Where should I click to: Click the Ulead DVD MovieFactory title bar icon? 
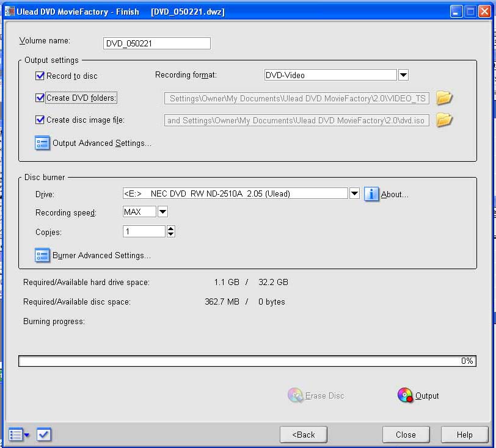coord(10,12)
